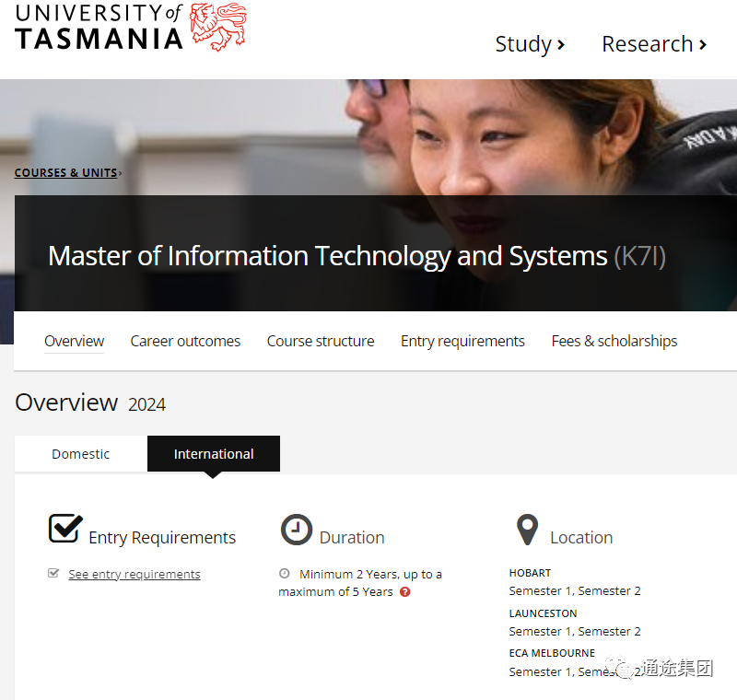Click Semester 1, Semester 2 under Launceston
This screenshot has height=700, width=737.
[x=575, y=632]
